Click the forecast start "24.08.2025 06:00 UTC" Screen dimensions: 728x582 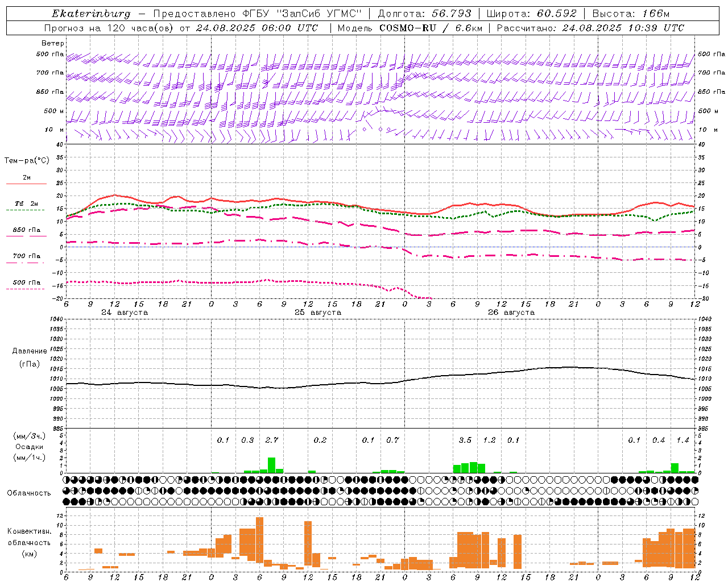(257, 28)
